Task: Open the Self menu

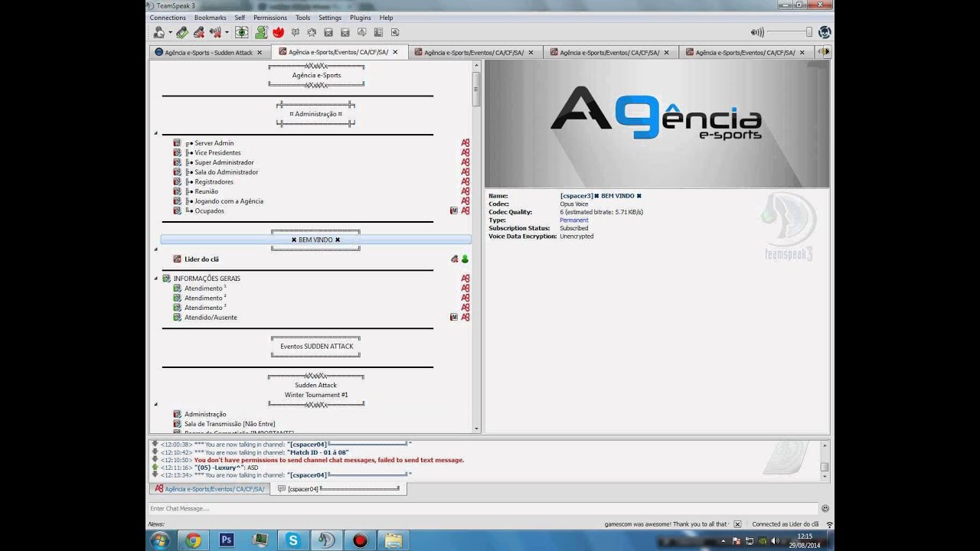Action: pos(240,18)
